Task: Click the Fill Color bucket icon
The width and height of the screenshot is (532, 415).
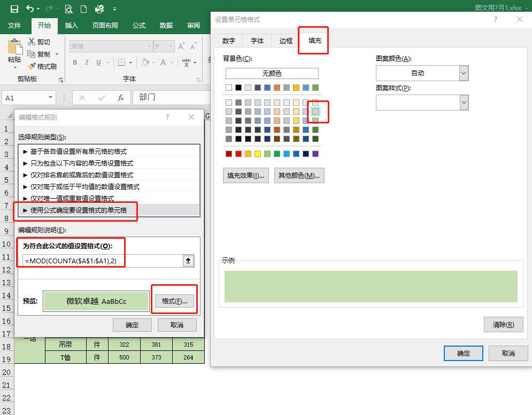Action: pos(145,62)
